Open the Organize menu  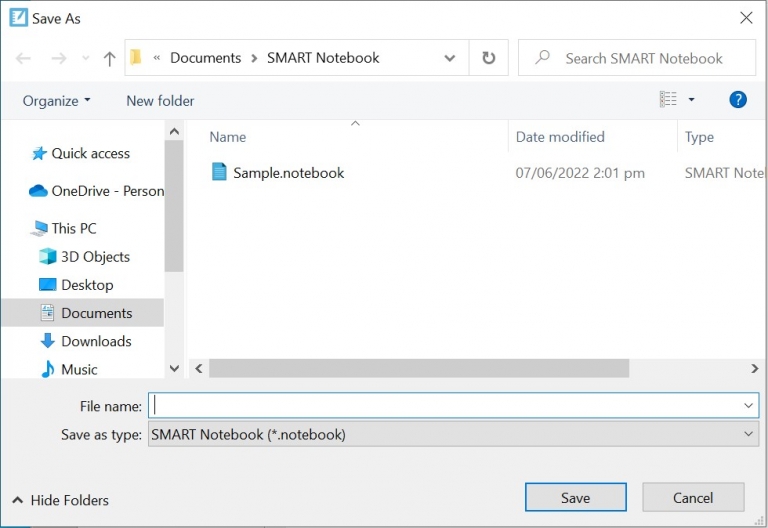pos(56,101)
